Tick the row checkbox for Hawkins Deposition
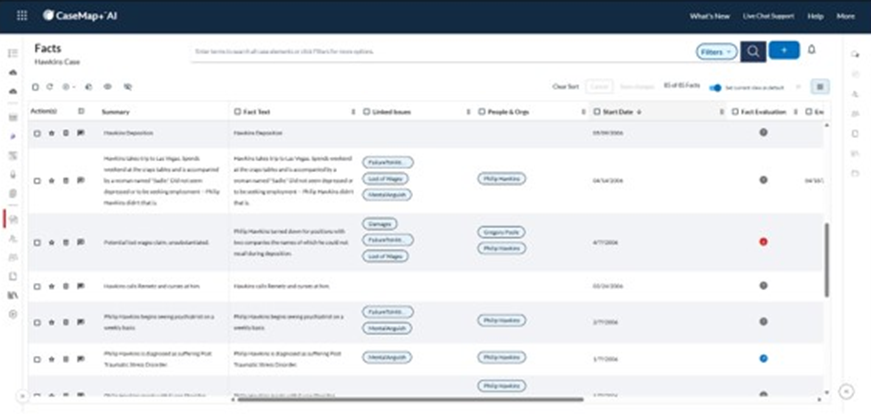Viewport: 871px width, 414px height. pos(37,132)
